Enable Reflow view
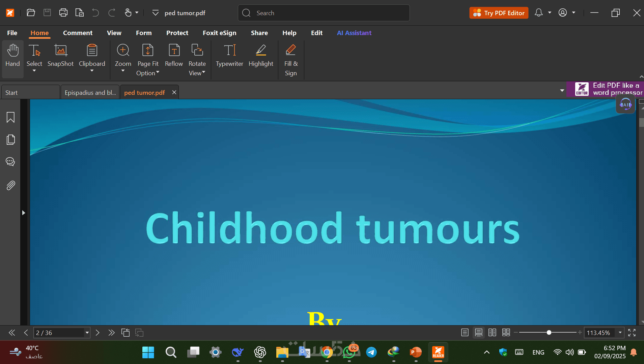This screenshot has width=644, height=364. (x=174, y=56)
